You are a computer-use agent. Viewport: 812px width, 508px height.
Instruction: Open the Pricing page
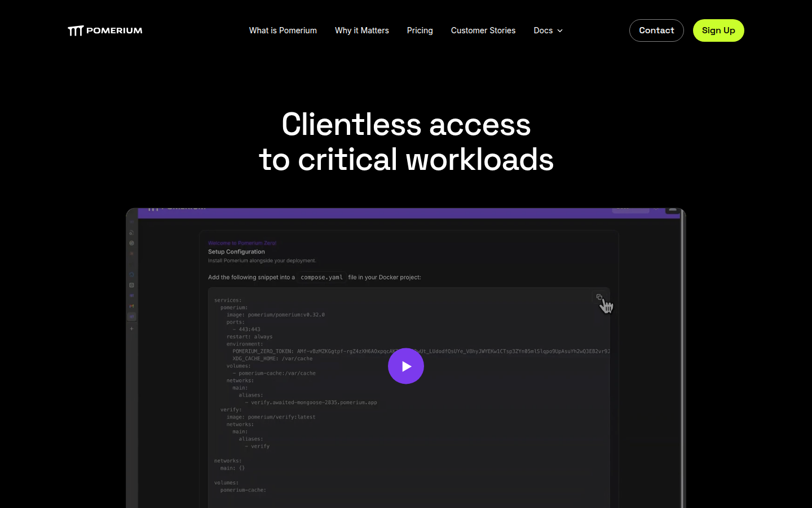[x=420, y=30]
